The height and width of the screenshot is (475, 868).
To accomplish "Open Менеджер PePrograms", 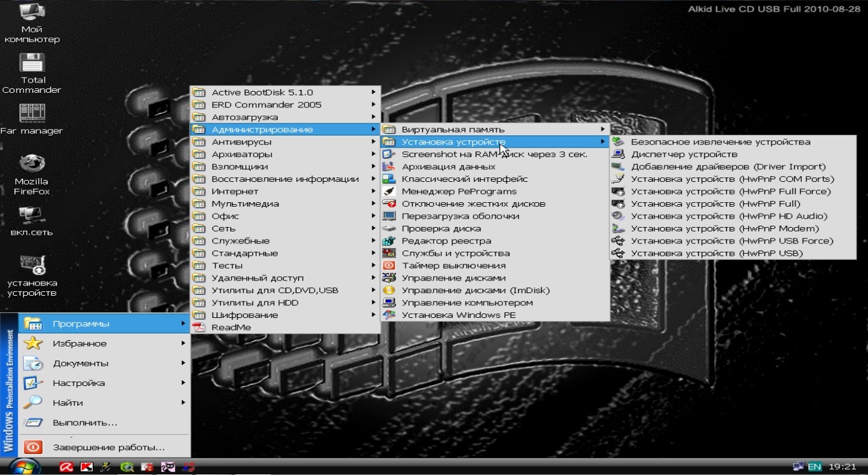I will pyautogui.click(x=495, y=191).
